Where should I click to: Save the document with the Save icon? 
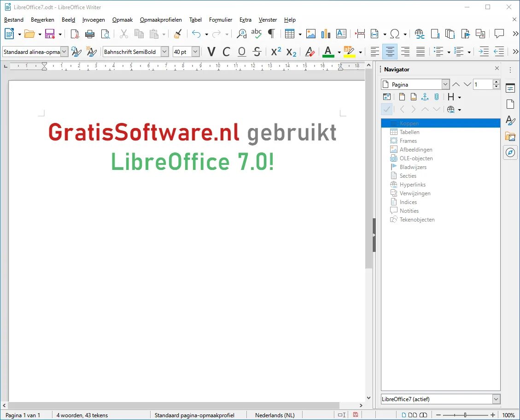(x=50, y=34)
